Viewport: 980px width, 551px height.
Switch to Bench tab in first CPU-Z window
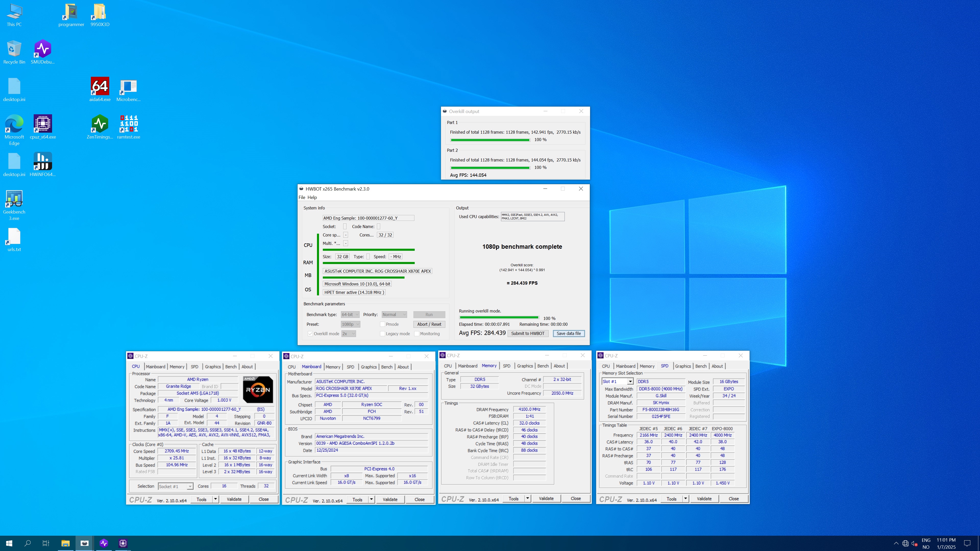pyautogui.click(x=230, y=367)
